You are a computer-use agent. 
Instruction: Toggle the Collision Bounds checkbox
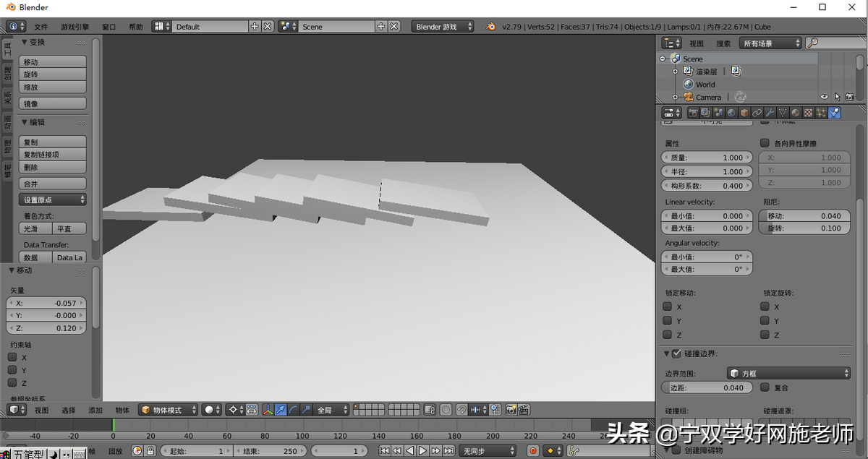(x=676, y=353)
